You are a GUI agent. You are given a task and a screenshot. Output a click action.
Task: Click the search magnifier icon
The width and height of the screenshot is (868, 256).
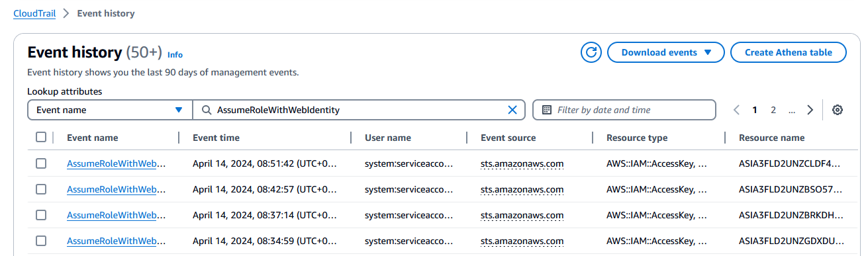coord(207,110)
